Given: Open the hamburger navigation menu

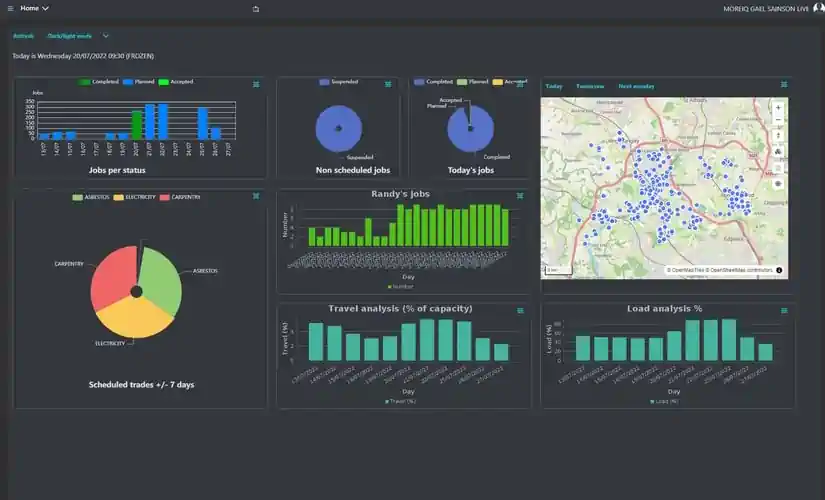Looking at the screenshot, I should [x=10, y=8].
